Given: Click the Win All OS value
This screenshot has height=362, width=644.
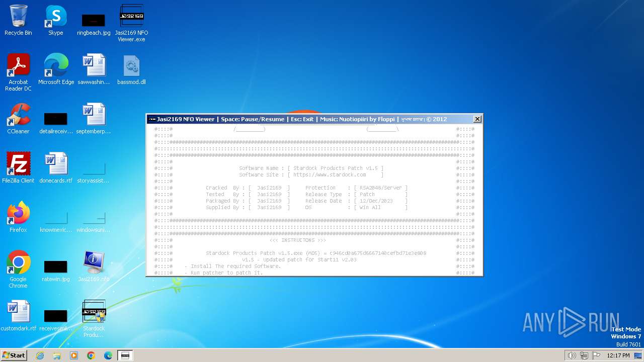Looking at the screenshot, I should click(370, 208).
